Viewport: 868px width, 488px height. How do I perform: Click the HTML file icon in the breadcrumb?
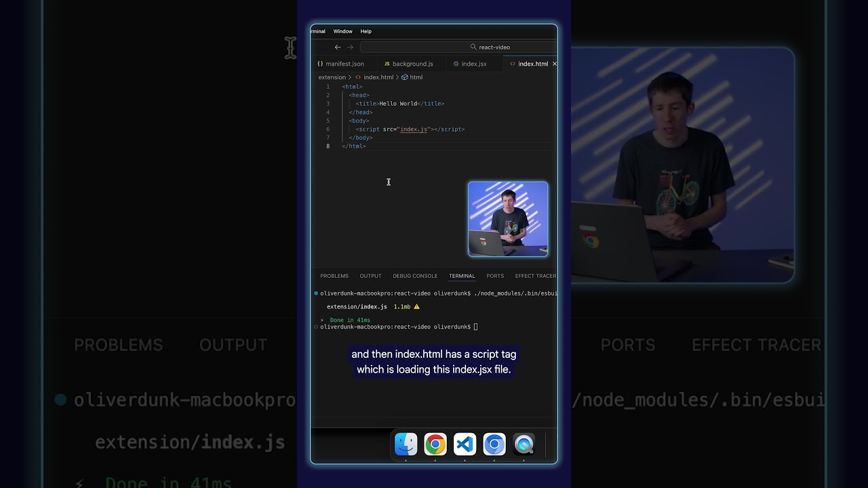(x=358, y=77)
